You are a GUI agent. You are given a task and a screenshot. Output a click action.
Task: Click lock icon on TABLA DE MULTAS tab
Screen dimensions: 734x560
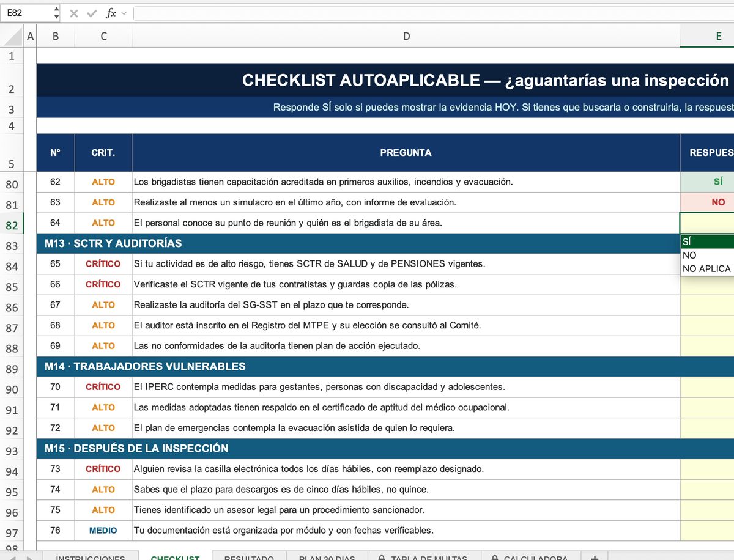pos(382,557)
